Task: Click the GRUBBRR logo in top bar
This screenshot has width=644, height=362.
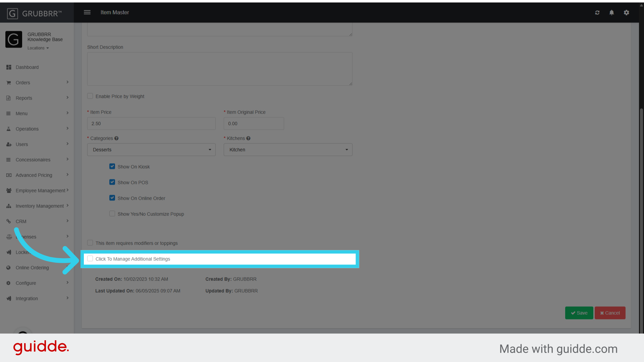Action: [35, 13]
